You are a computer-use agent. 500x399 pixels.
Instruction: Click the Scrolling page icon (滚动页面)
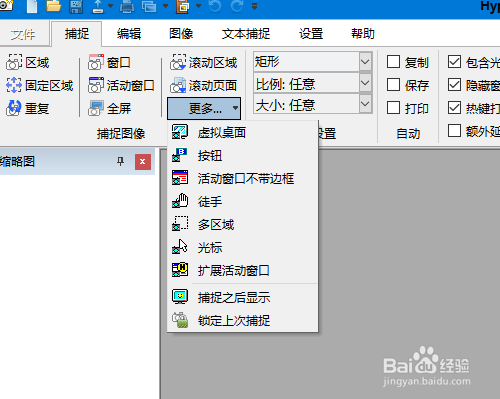(178, 85)
